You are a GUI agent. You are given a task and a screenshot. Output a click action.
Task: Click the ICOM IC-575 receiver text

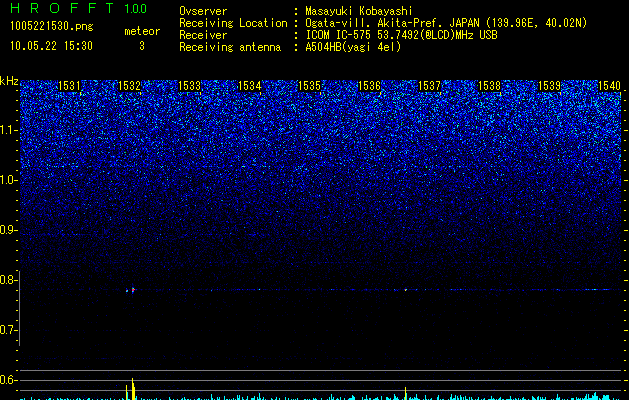(x=401, y=35)
